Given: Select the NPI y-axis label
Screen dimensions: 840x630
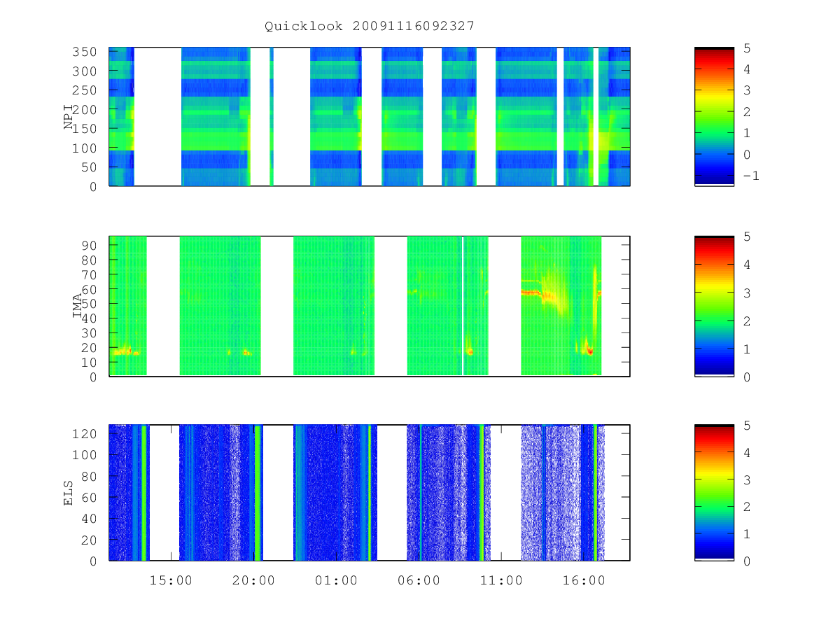Looking at the screenshot, I should (x=69, y=117).
